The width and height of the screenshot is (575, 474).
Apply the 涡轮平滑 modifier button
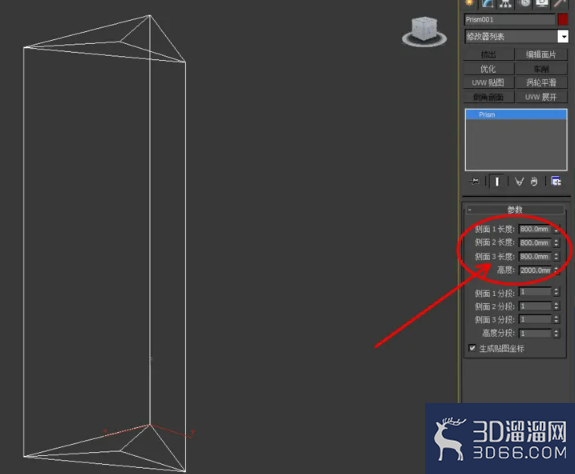pos(541,83)
